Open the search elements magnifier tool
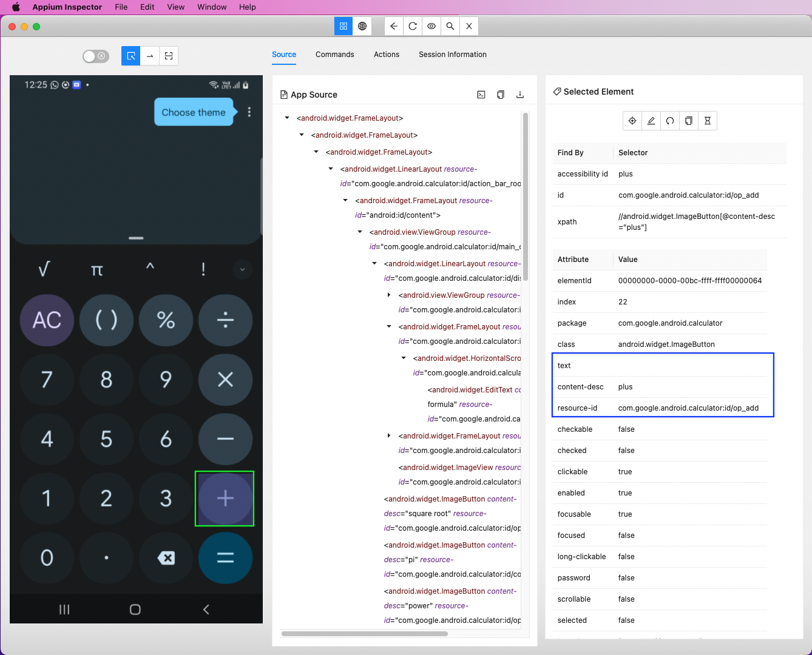 pos(450,26)
